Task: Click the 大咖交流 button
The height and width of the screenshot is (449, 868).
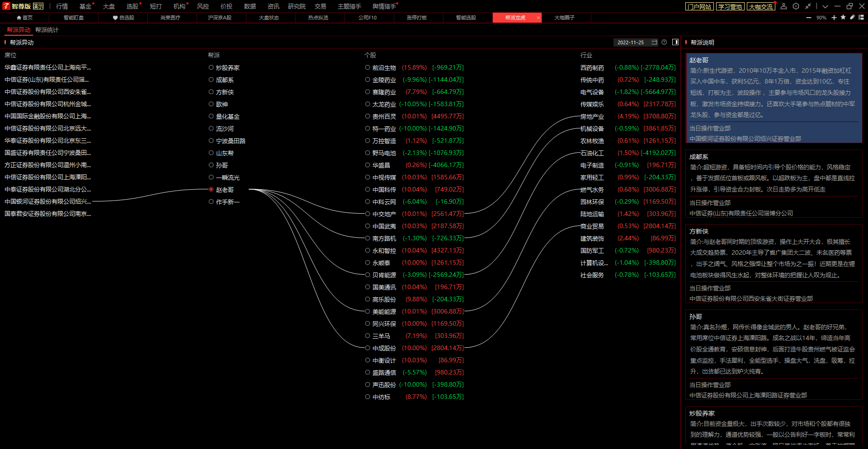Action: [761, 6]
